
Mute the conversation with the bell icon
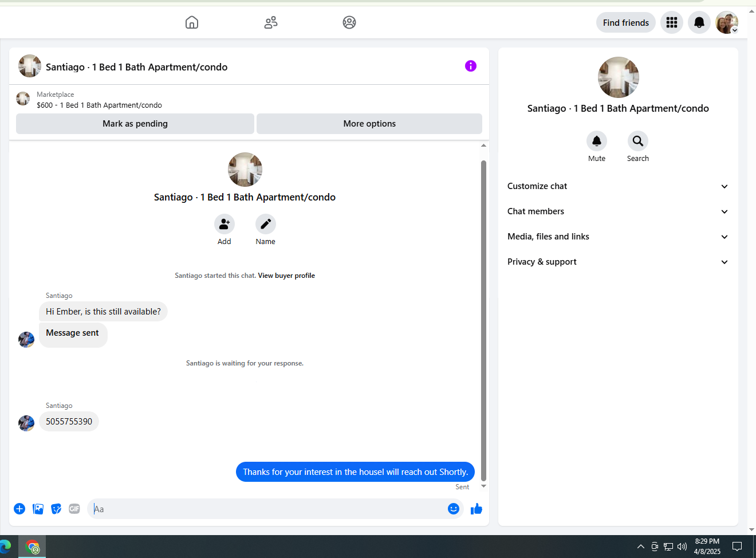click(597, 141)
